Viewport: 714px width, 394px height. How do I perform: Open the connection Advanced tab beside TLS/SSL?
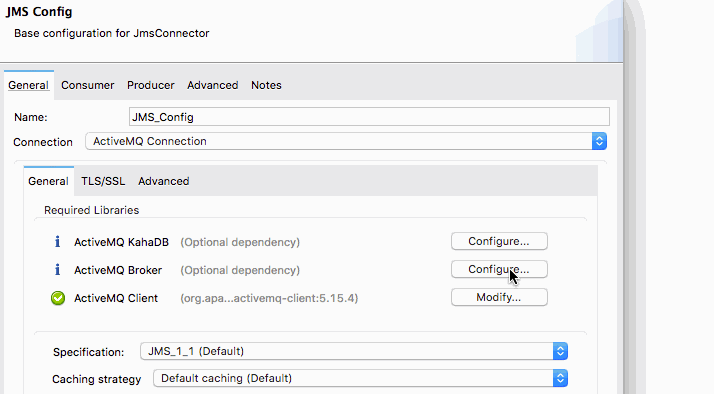click(163, 181)
